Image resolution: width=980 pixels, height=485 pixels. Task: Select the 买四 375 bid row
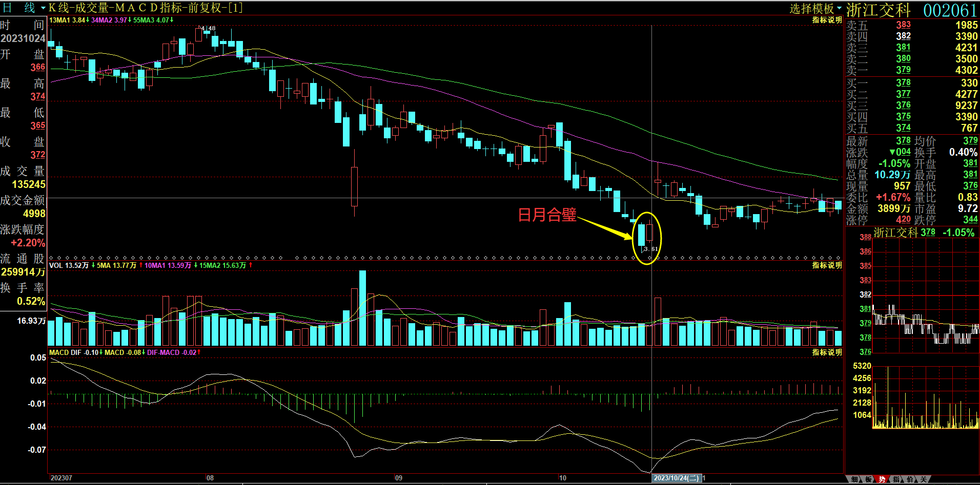tap(912, 117)
